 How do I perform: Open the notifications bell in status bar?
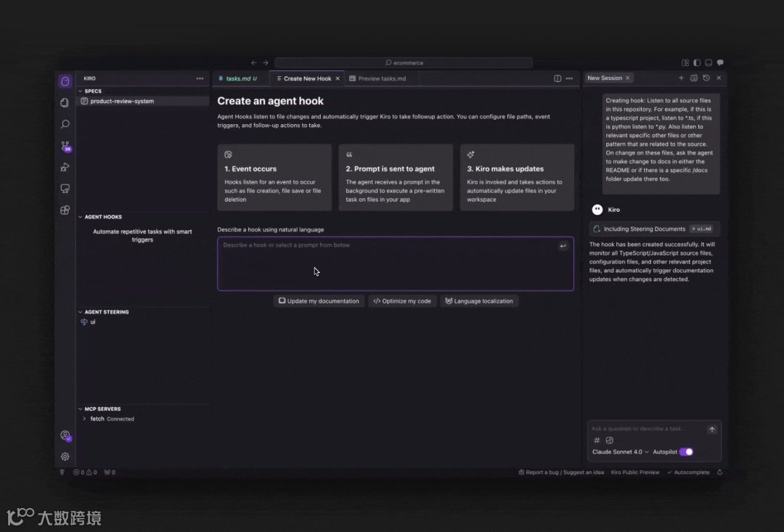(x=719, y=472)
